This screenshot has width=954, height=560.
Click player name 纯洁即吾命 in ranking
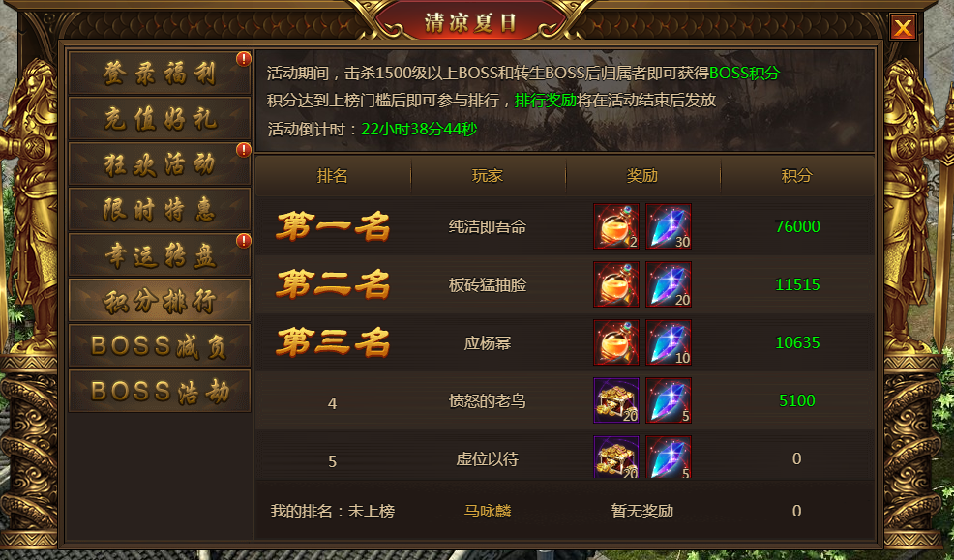(488, 226)
